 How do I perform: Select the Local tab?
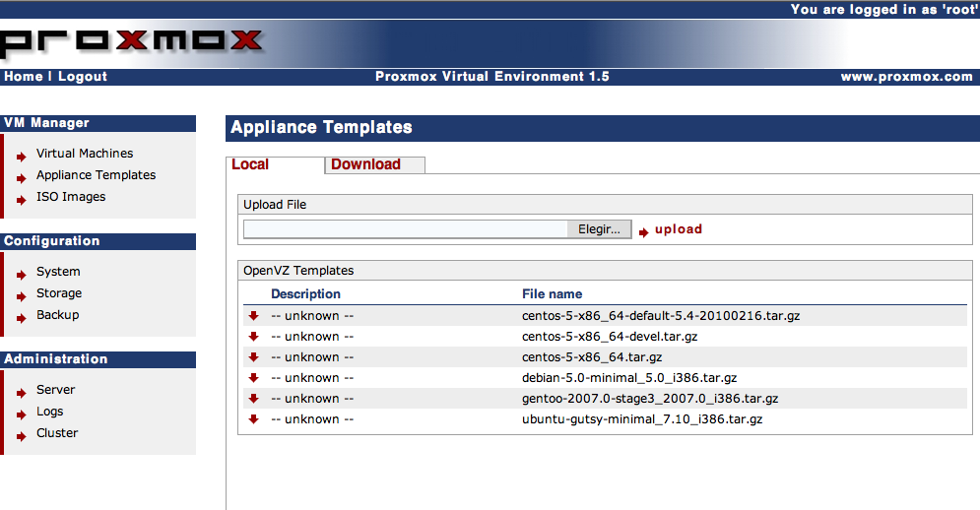(250, 164)
